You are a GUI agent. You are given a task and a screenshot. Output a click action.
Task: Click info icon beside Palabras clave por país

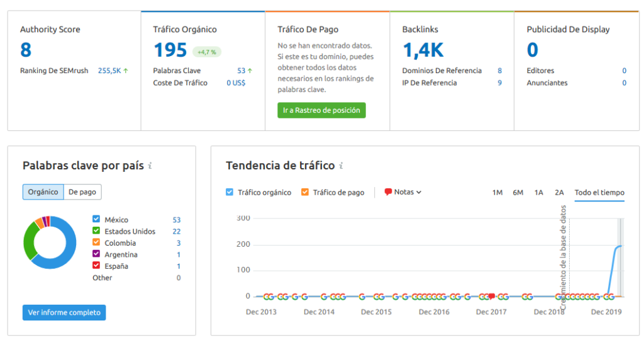(x=150, y=166)
